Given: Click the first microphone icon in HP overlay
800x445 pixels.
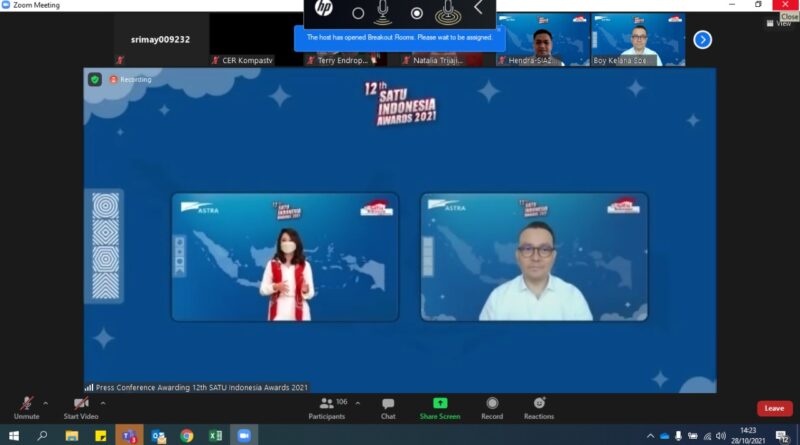Looking at the screenshot, I should tap(383, 12).
